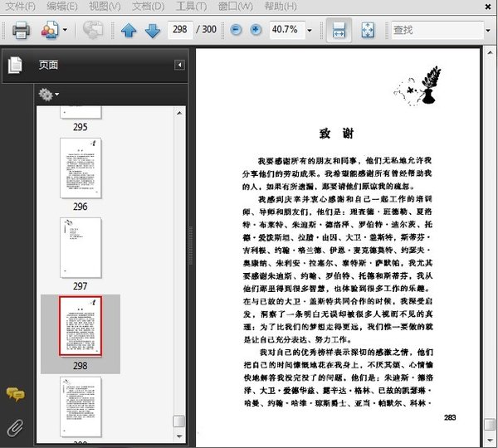Click the 页面 panel title
This screenshot has width=498, height=448.
48,65
